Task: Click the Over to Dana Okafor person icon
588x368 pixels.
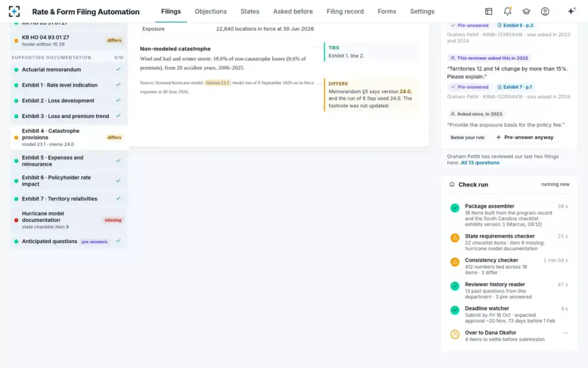Action: point(455,334)
